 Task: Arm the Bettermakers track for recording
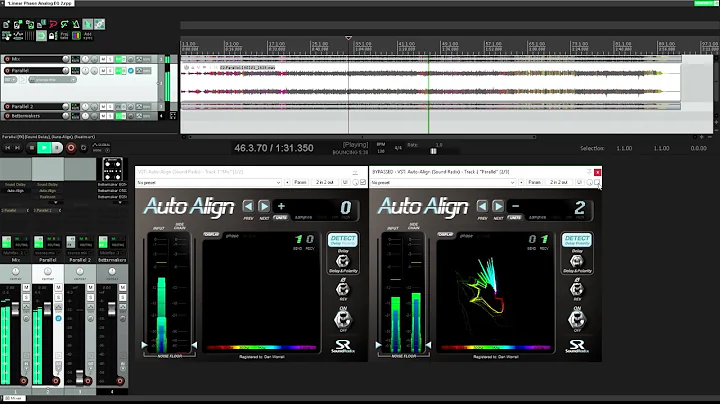tap(7, 116)
